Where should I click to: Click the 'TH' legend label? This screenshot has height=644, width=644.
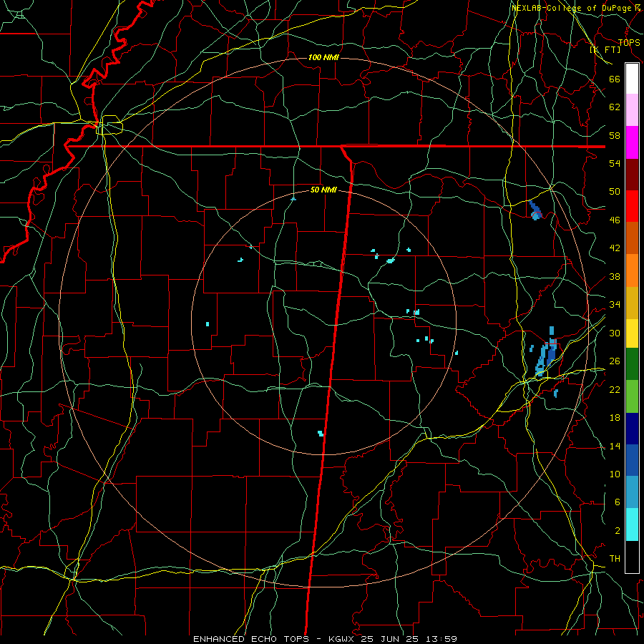[x=615, y=559]
